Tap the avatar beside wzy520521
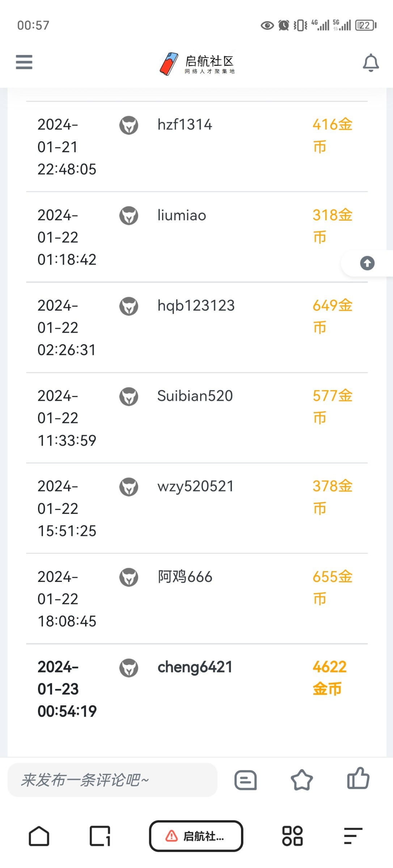This screenshot has width=393, height=868. [129, 487]
